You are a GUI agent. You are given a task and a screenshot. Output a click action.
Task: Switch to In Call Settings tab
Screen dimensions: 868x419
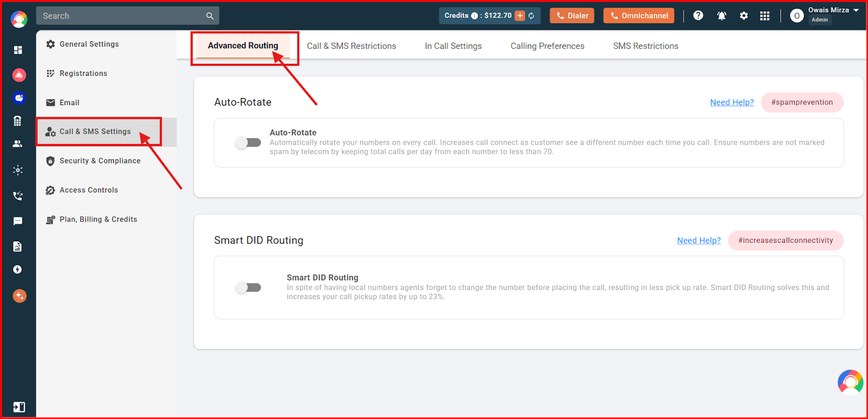[454, 46]
